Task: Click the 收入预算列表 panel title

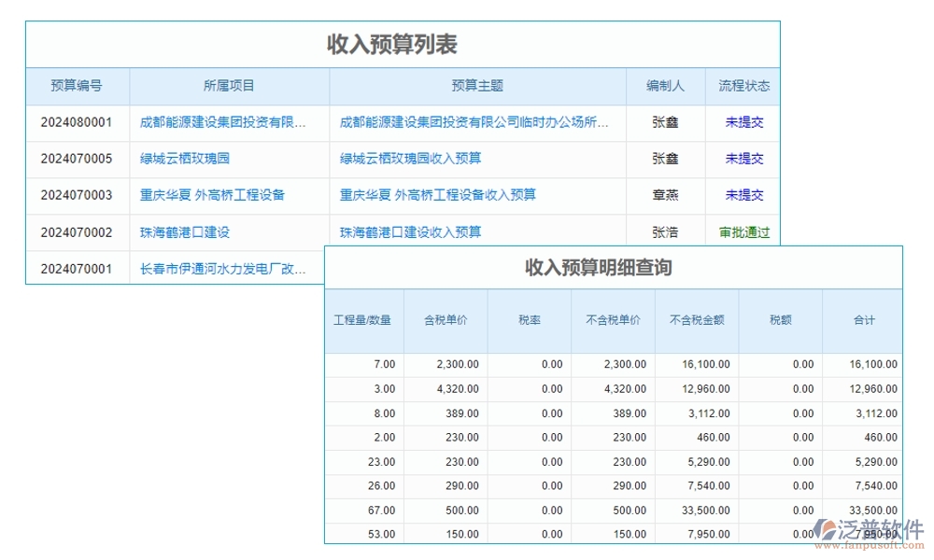Action: pos(401,43)
